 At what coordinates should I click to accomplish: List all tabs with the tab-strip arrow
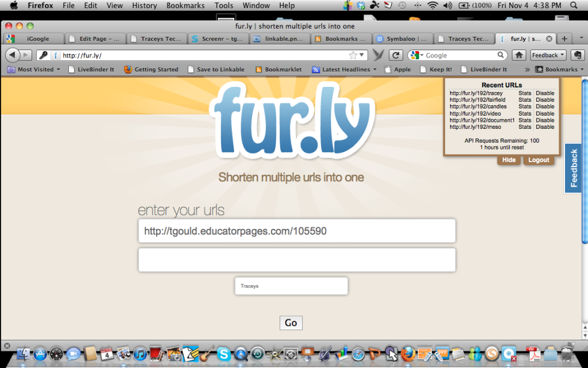click(581, 38)
